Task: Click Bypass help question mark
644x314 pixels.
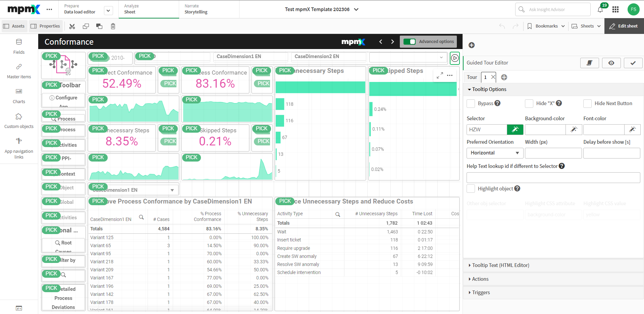Action: pos(497,103)
